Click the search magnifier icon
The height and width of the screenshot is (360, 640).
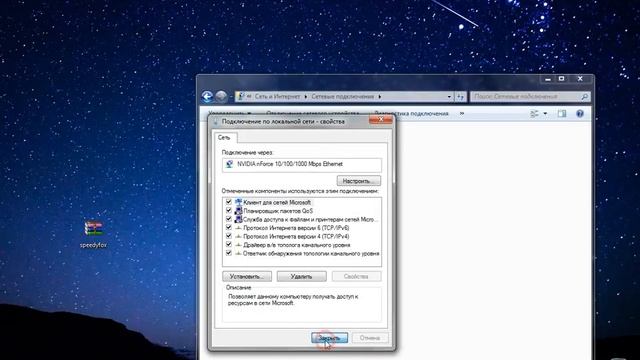[584, 97]
